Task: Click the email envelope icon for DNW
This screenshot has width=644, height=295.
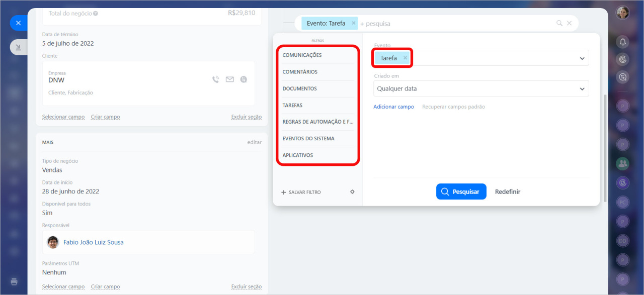Action: click(x=230, y=79)
